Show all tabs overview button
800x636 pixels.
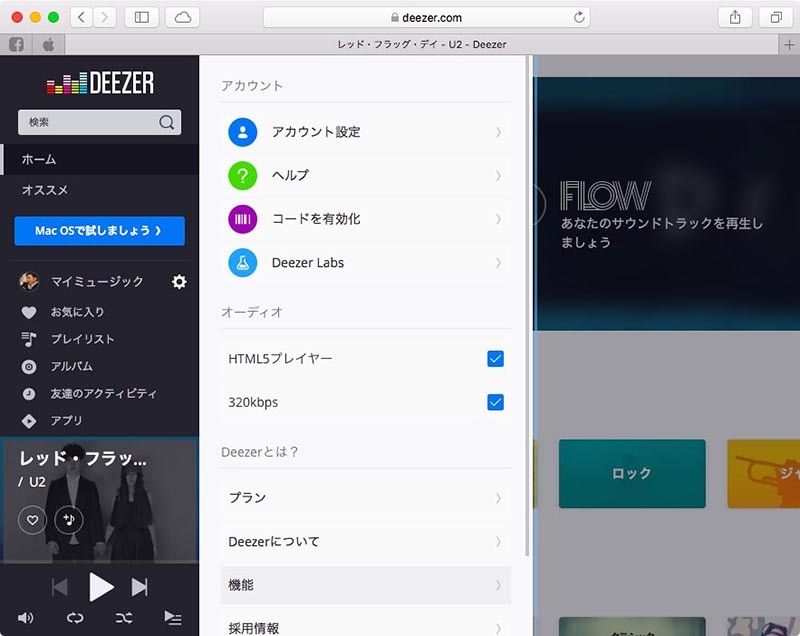point(776,17)
